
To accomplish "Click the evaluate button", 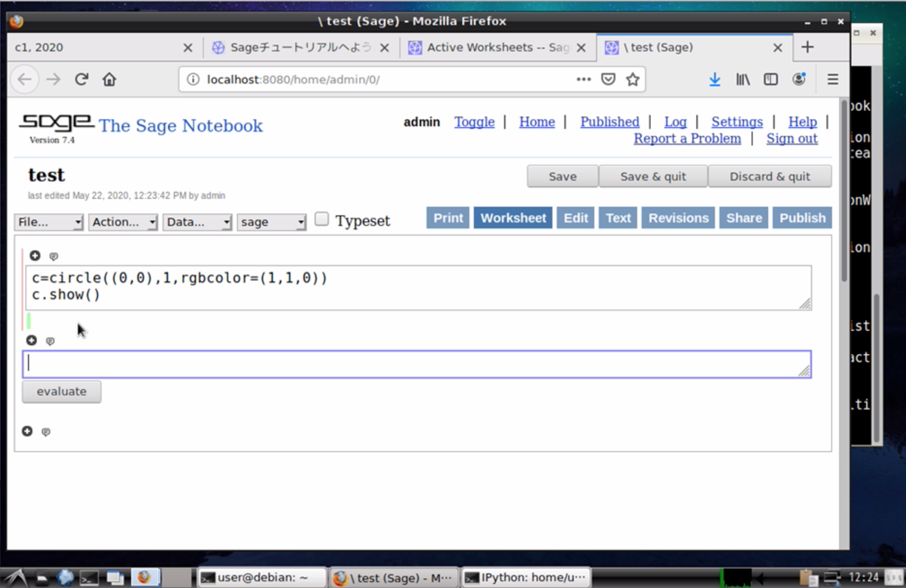I will [62, 392].
